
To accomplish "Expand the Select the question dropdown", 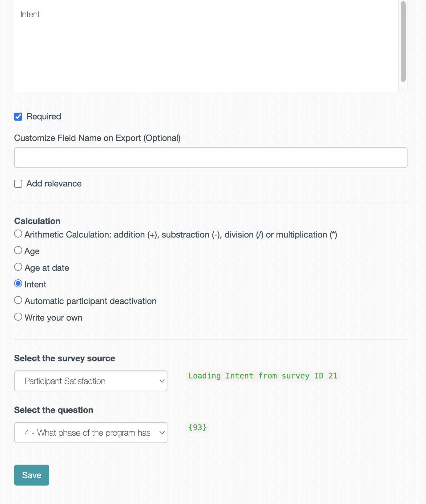I will [x=90, y=433].
